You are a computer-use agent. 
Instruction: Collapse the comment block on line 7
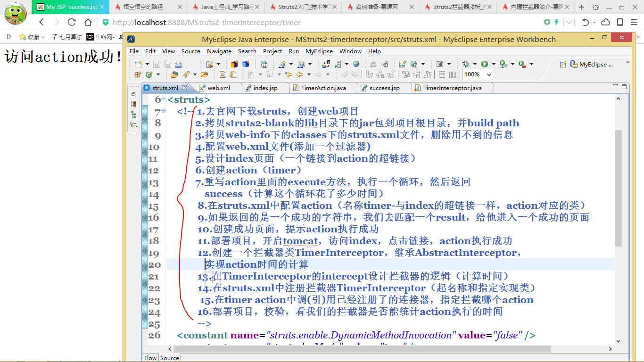pos(164,111)
